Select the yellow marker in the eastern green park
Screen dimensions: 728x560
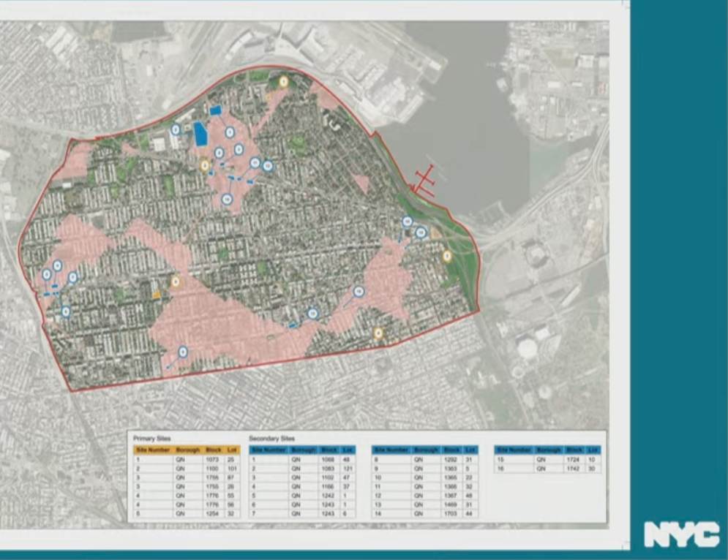(446, 257)
